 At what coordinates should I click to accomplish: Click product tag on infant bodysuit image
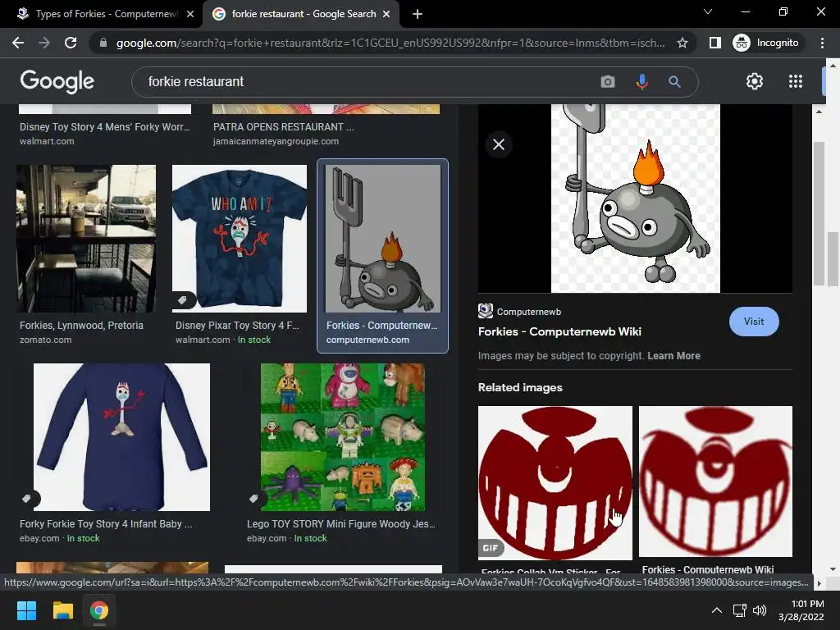click(x=27, y=499)
